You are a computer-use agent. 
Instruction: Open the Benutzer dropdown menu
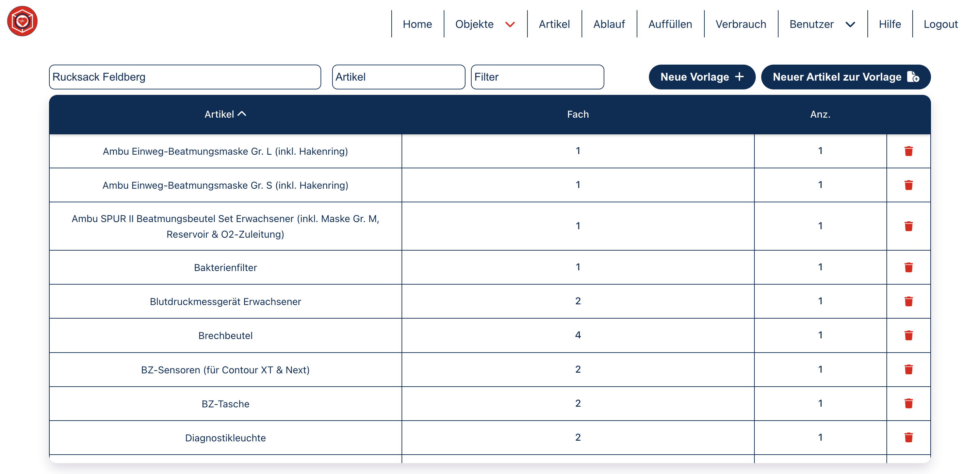[822, 24]
